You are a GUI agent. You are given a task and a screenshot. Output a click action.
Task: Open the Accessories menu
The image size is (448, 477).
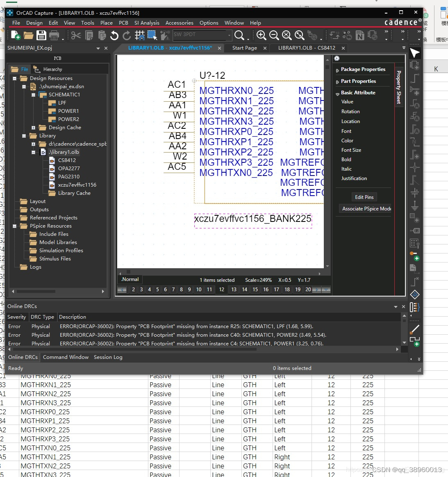[179, 23]
